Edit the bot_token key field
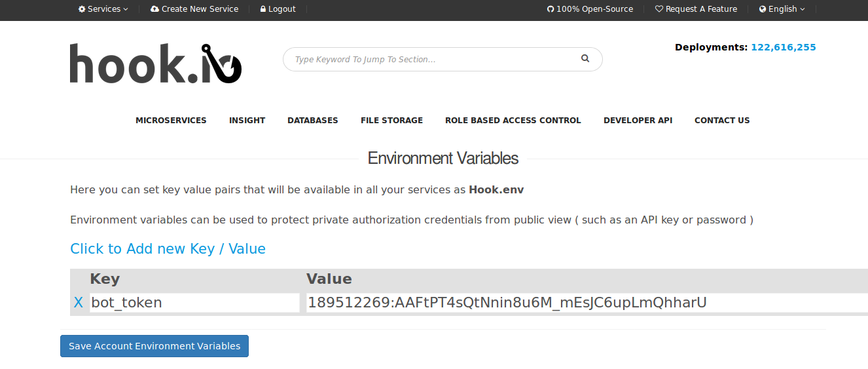868x369 pixels. tap(194, 303)
